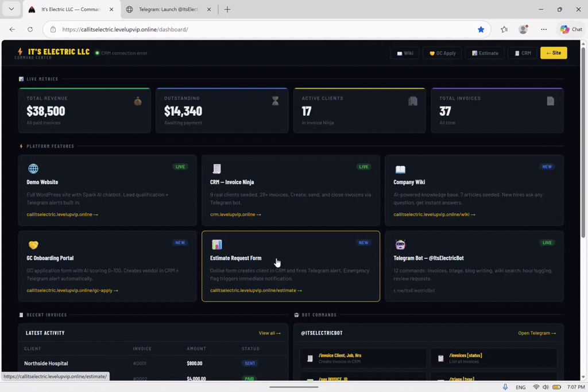Click Northside Hospital client row
This screenshot has height=392, width=588.
click(x=153, y=363)
